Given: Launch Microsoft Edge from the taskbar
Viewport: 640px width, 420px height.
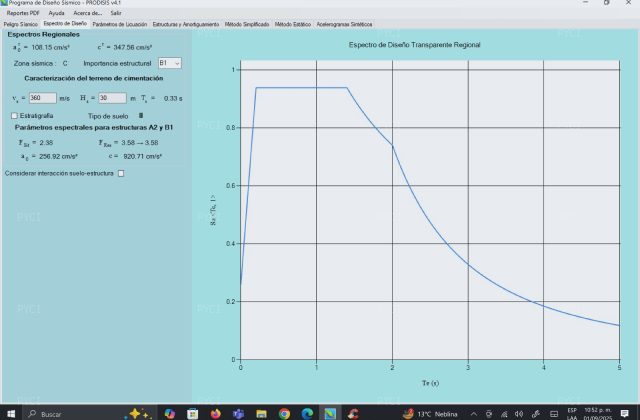Looking at the screenshot, I should [x=307, y=413].
